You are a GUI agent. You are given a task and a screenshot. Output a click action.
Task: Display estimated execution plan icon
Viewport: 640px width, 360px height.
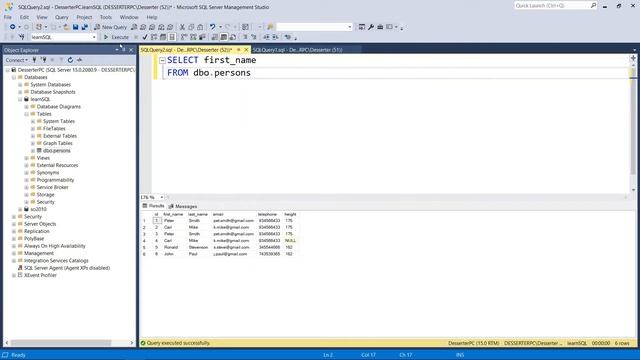coord(154,37)
